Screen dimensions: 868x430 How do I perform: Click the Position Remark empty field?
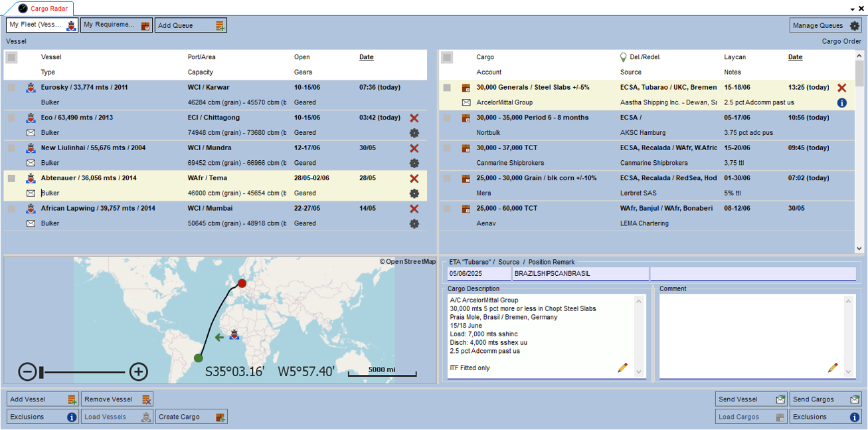coord(753,273)
